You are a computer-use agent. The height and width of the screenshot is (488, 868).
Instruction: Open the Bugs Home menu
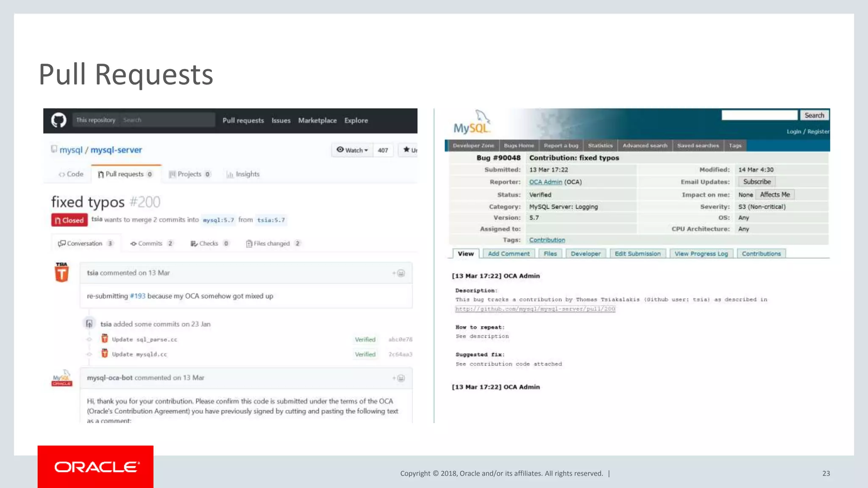point(519,146)
